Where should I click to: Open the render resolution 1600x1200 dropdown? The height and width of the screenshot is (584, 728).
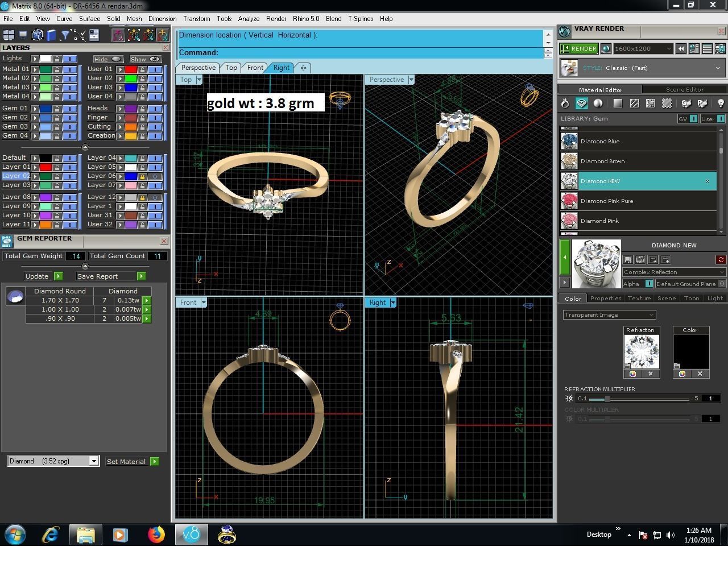click(643, 49)
